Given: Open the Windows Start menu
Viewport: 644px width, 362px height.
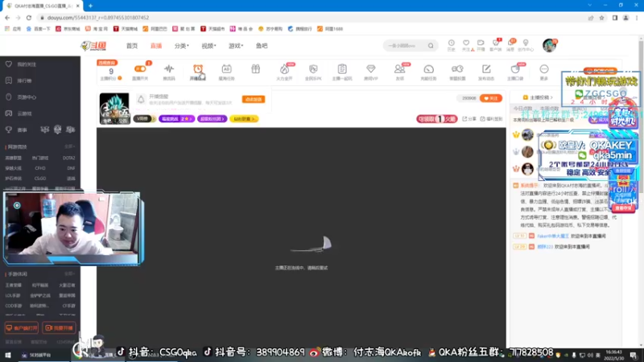Looking at the screenshot, I should (8, 355).
